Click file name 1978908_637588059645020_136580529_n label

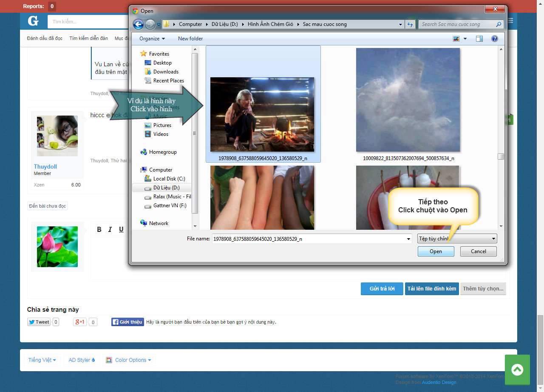coord(263,158)
